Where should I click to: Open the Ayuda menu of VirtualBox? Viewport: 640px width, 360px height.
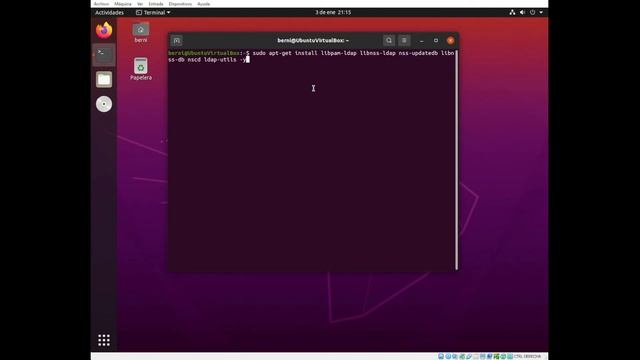click(x=204, y=4)
